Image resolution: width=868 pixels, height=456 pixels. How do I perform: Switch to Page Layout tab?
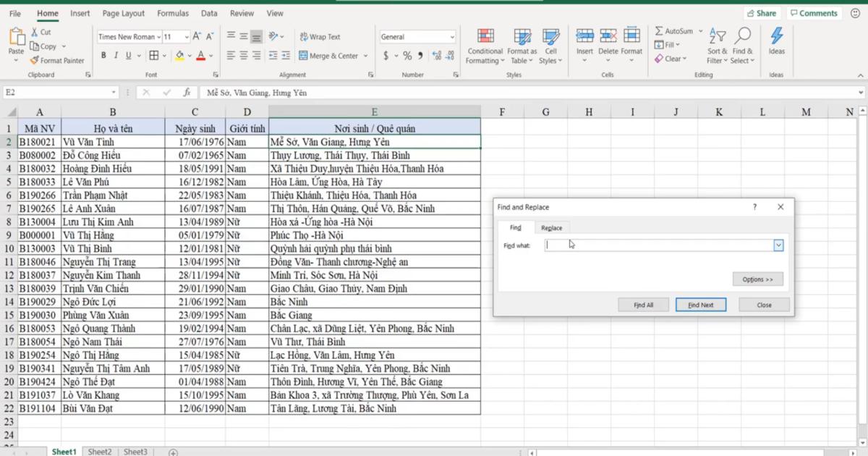point(124,13)
